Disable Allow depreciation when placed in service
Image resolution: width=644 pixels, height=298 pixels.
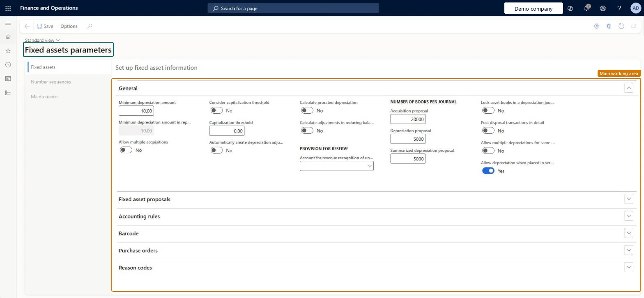(488, 171)
